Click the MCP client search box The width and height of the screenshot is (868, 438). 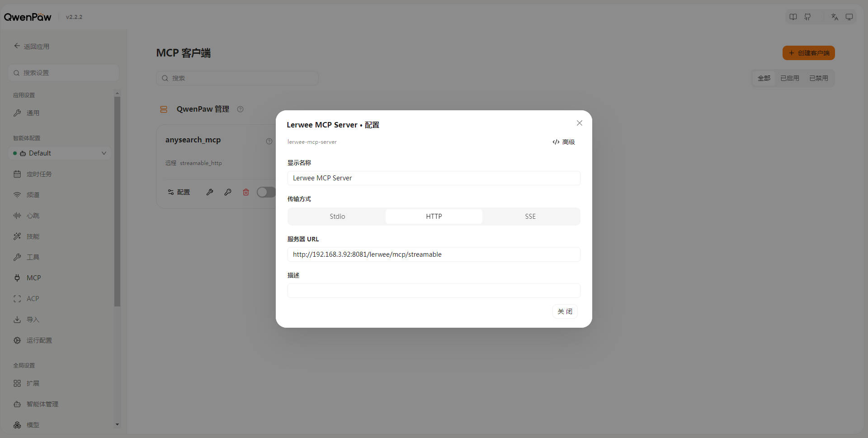(237, 78)
